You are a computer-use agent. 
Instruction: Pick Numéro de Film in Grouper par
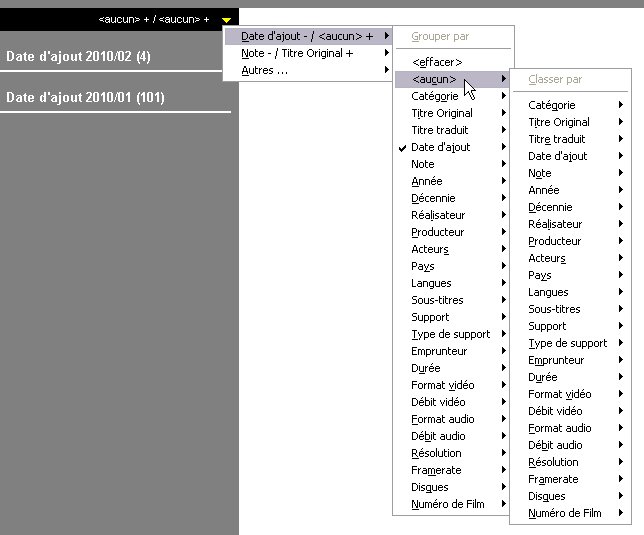pos(451,504)
